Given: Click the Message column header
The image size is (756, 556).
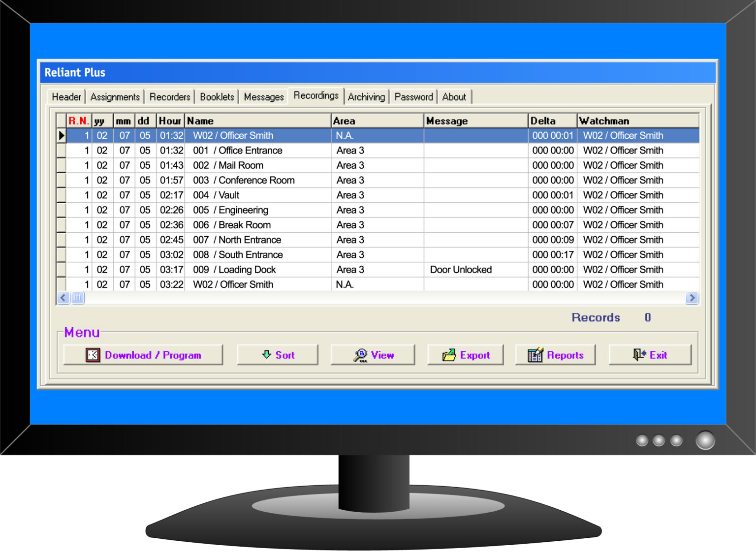Looking at the screenshot, I should [476, 121].
